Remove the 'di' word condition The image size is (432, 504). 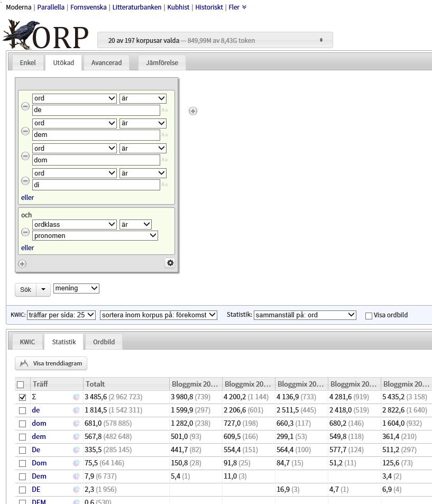coord(25,181)
